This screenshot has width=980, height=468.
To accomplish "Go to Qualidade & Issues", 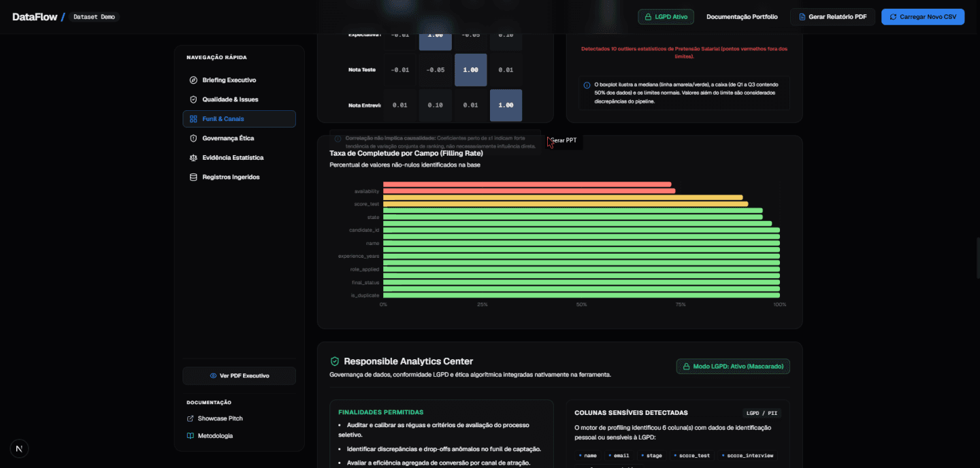I will coord(239,99).
